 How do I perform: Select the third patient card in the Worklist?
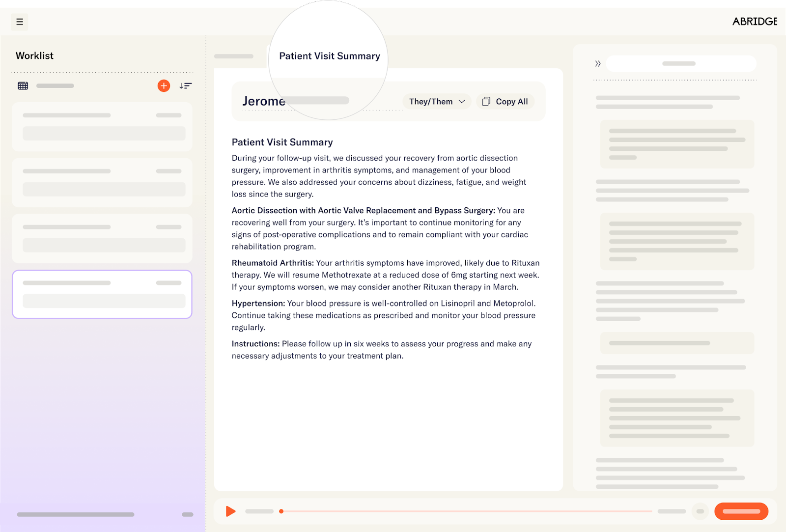click(x=102, y=238)
